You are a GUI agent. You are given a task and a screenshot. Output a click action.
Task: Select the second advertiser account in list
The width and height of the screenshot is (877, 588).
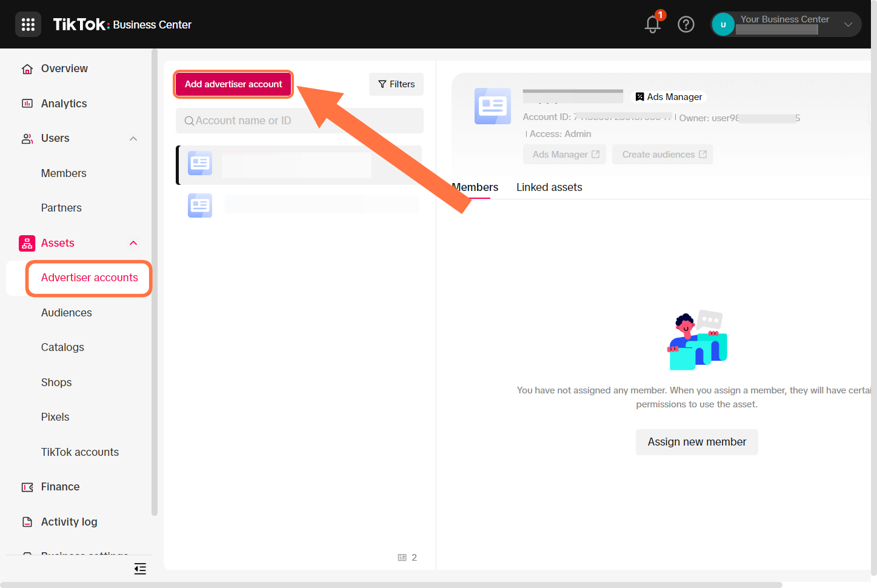(303, 205)
